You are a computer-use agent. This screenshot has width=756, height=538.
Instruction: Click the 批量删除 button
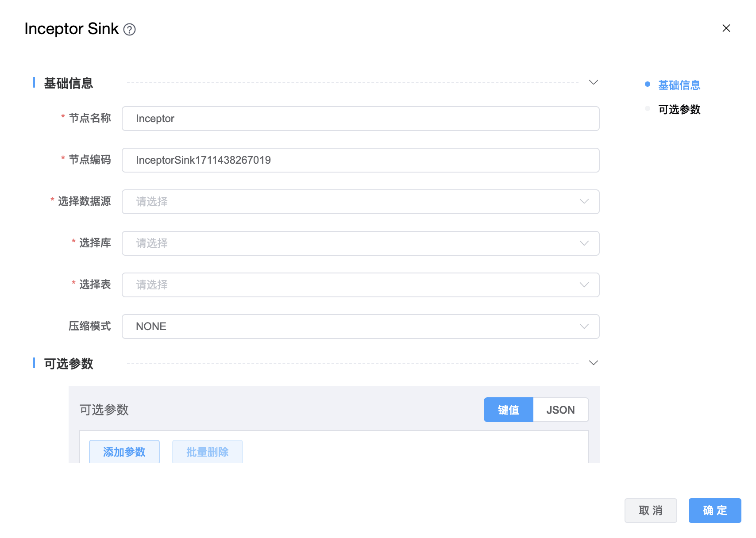point(207,451)
